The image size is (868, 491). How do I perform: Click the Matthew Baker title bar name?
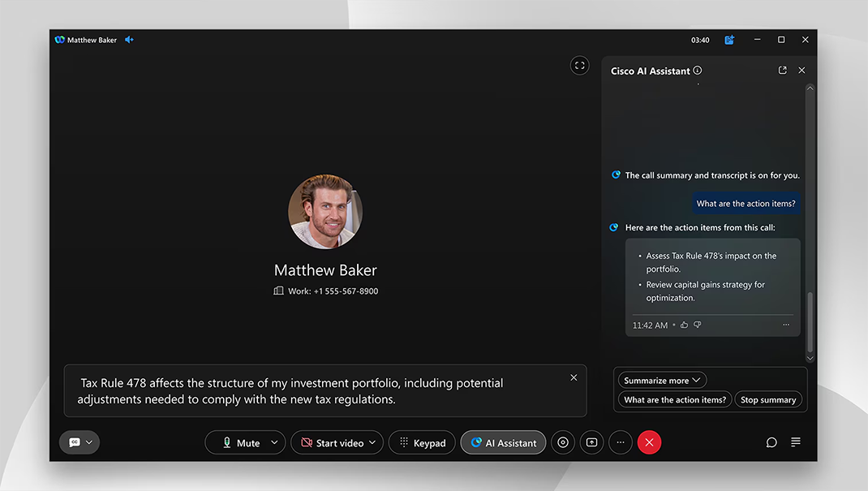pos(92,40)
